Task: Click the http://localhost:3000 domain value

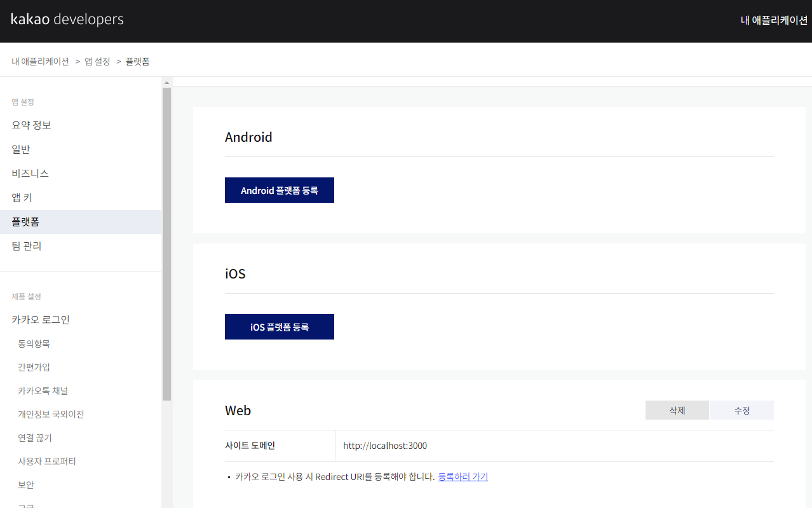Action: click(385, 446)
